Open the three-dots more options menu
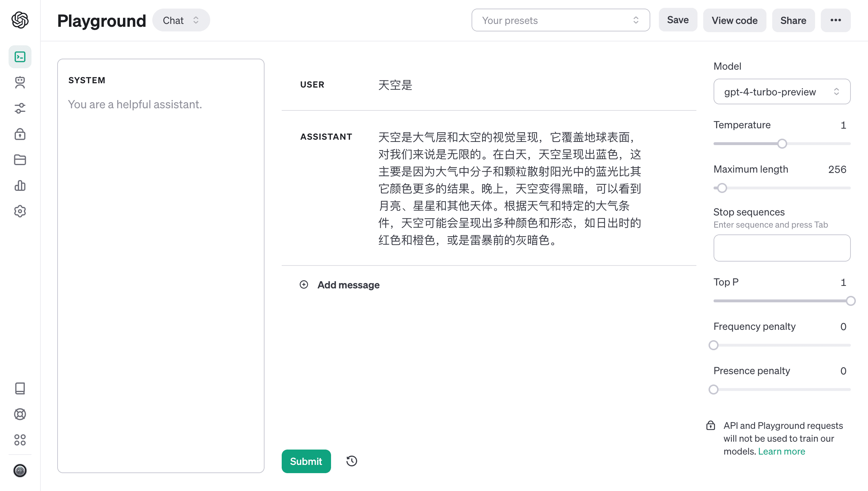 pyautogui.click(x=835, y=20)
